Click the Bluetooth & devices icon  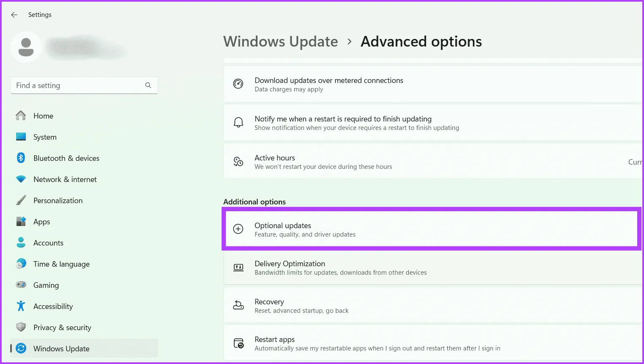[21, 158]
